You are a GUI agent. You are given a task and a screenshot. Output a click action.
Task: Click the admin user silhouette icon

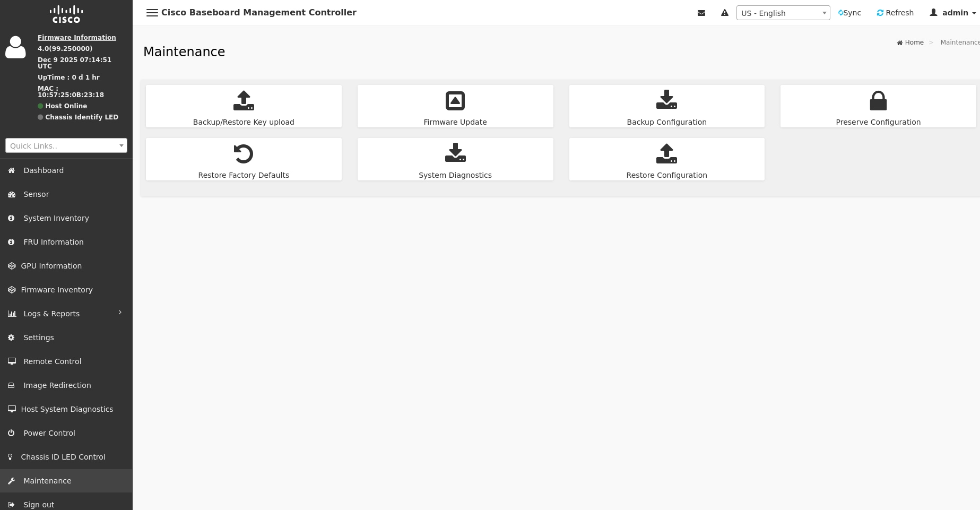click(x=934, y=12)
